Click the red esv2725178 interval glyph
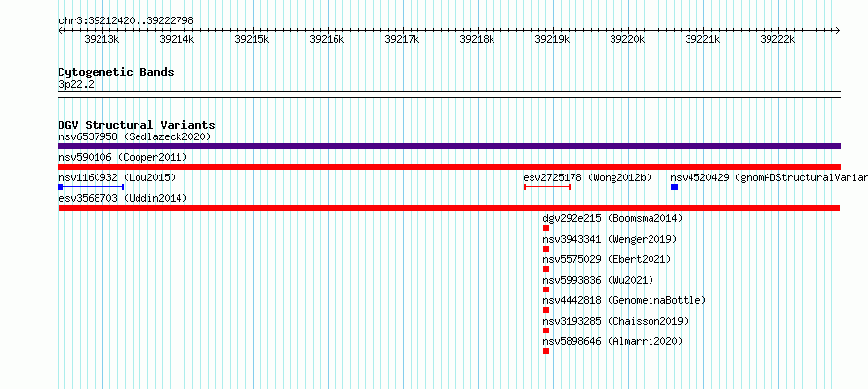The image size is (868, 389). (547, 187)
